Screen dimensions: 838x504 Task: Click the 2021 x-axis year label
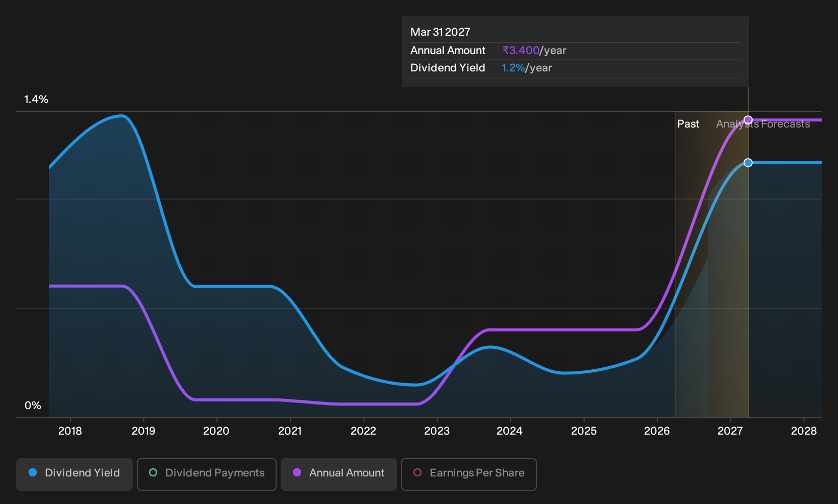point(290,431)
